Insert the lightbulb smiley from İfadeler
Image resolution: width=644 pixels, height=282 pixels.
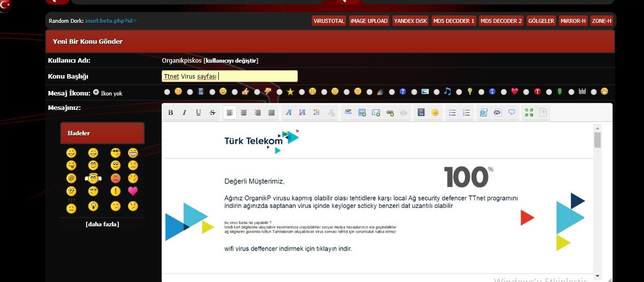[93, 206]
